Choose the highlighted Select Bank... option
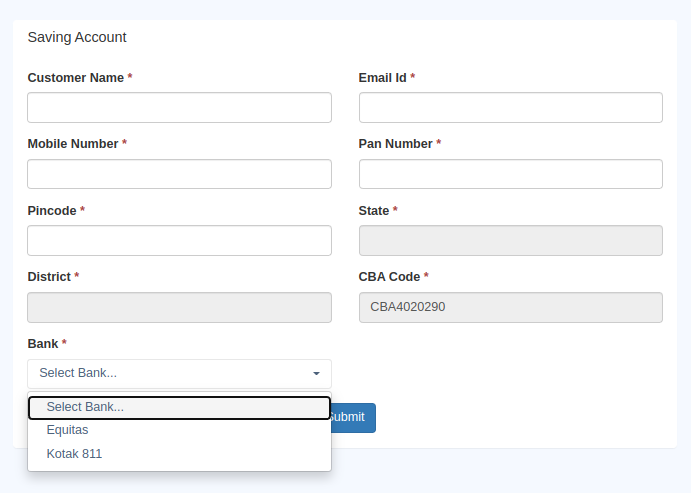The width and height of the screenshot is (691, 493). point(179,408)
